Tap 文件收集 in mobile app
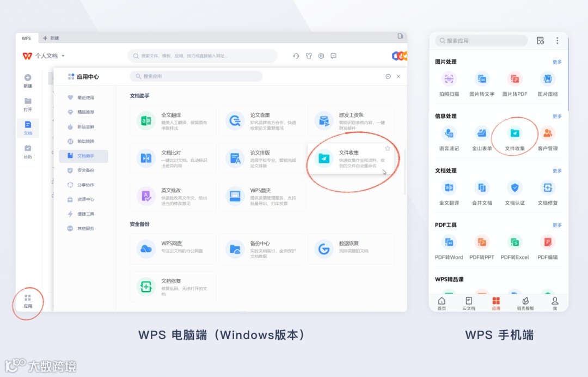 [515, 139]
